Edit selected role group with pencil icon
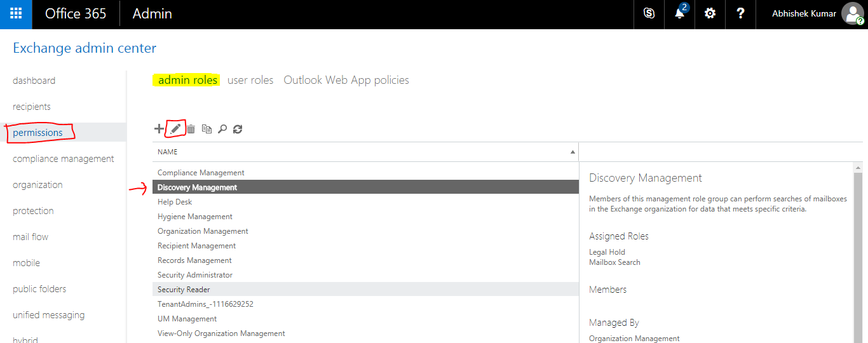The width and height of the screenshot is (868, 343). (176, 129)
